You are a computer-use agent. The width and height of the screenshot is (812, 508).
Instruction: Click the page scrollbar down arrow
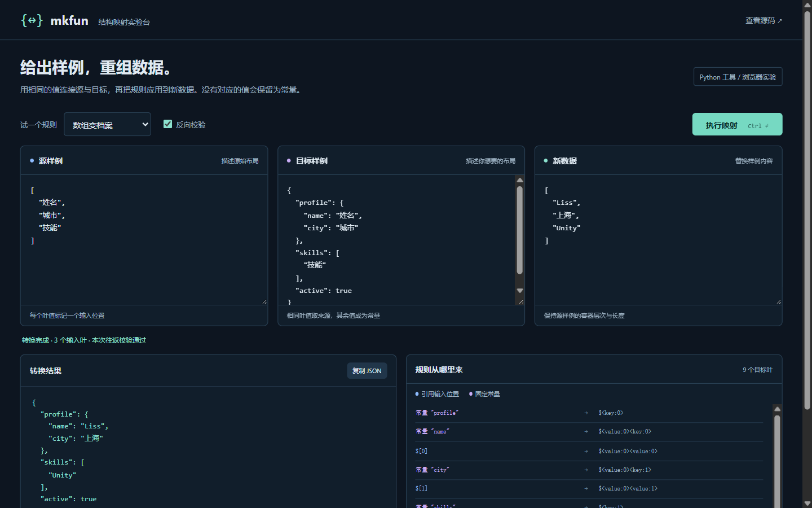[807, 503]
